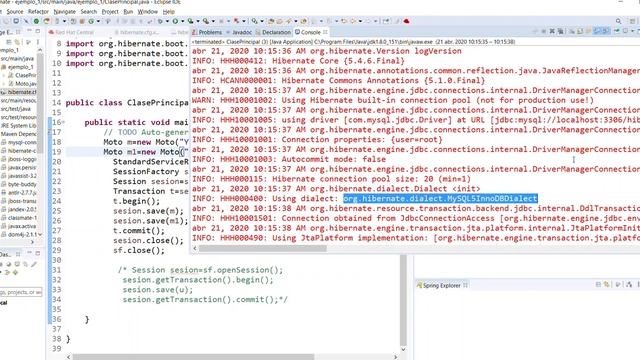This screenshot has width=640, height=360.
Task: Toggle Pin Console button
Action: tap(617, 31)
